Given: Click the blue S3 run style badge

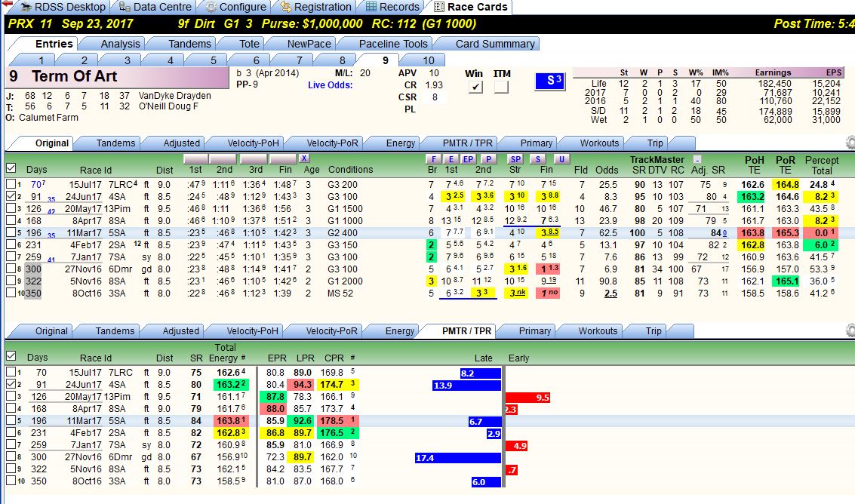Looking at the screenshot, I should (549, 81).
